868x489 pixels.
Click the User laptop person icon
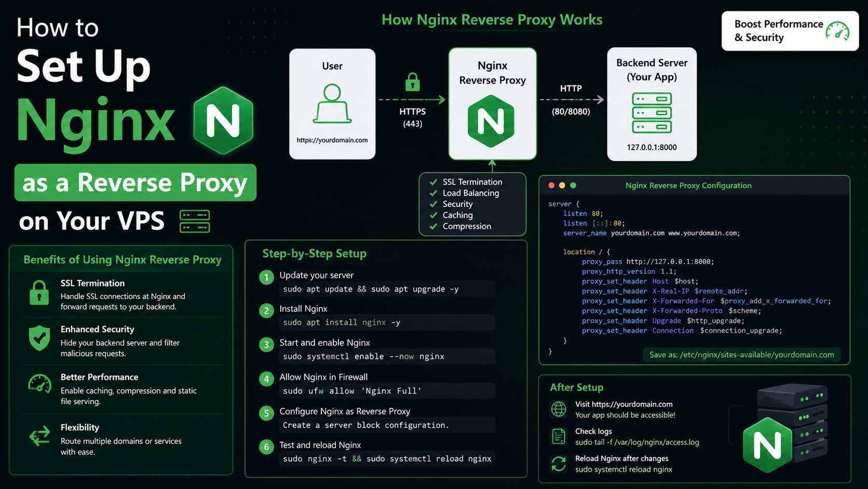click(x=332, y=103)
